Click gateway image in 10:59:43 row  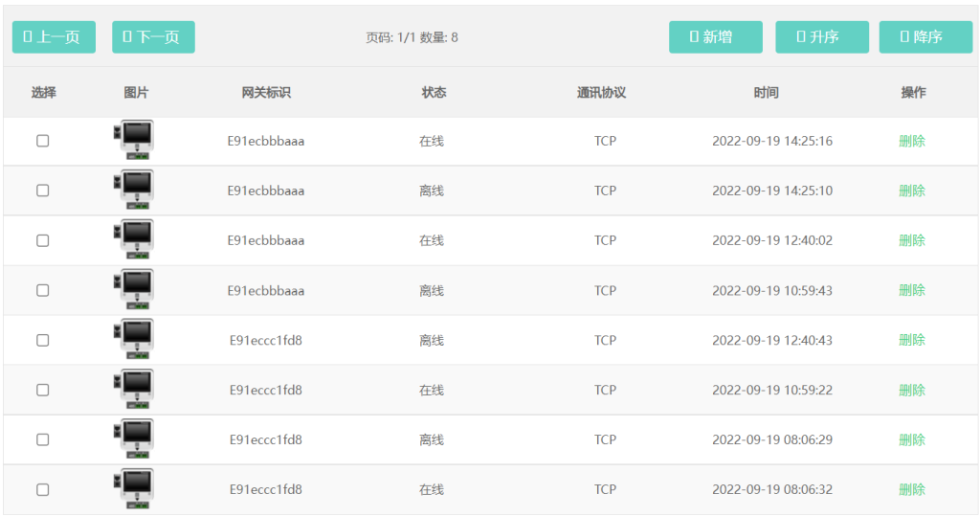pyautogui.click(x=134, y=290)
